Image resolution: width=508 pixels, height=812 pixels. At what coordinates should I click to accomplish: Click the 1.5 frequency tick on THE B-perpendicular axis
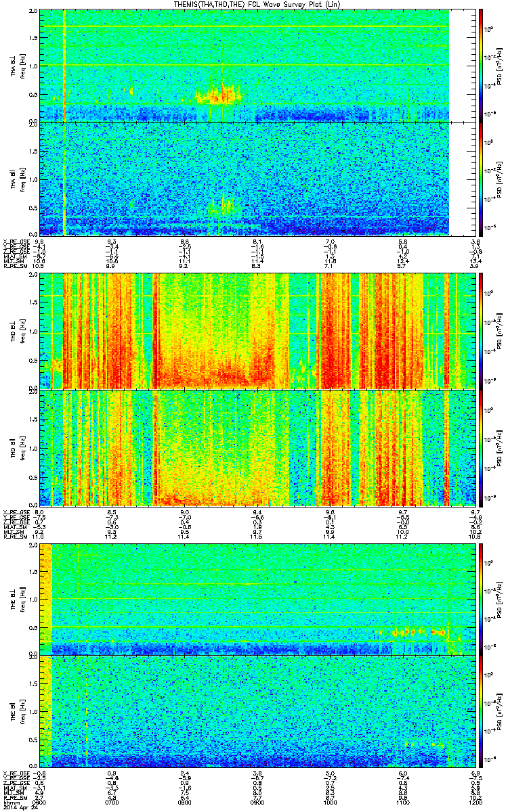coord(34,571)
